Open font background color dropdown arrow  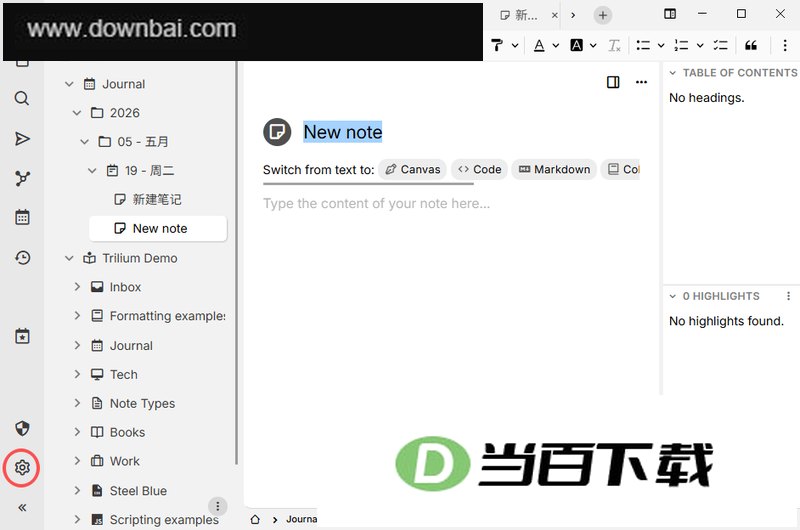(593, 45)
